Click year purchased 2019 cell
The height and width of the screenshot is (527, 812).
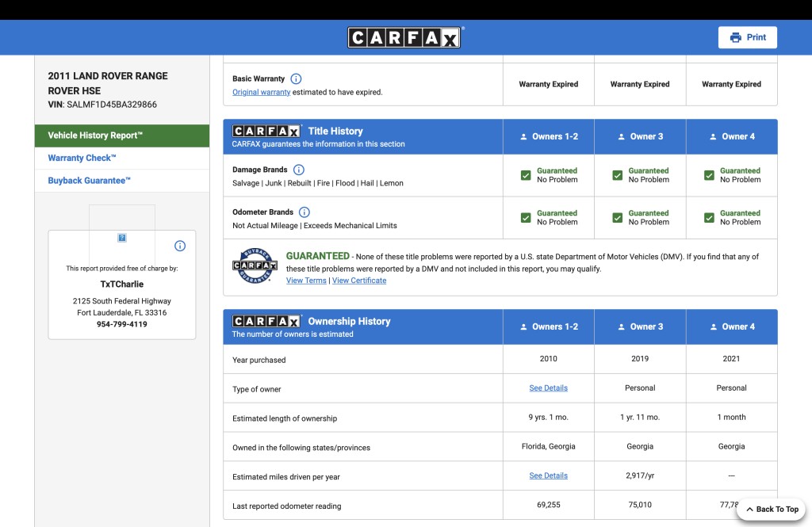(640, 359)
